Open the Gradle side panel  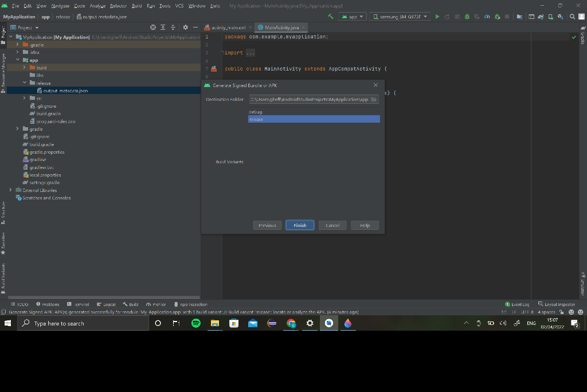click(x=583, y=36)
